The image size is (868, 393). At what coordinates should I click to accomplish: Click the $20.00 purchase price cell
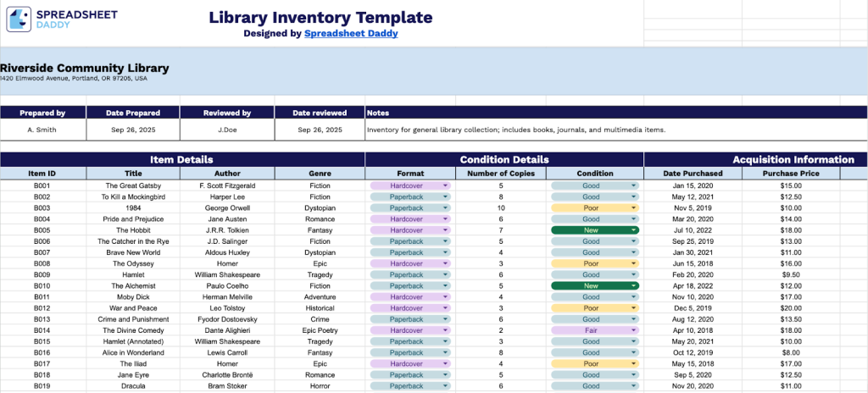(x=792, y=308)
